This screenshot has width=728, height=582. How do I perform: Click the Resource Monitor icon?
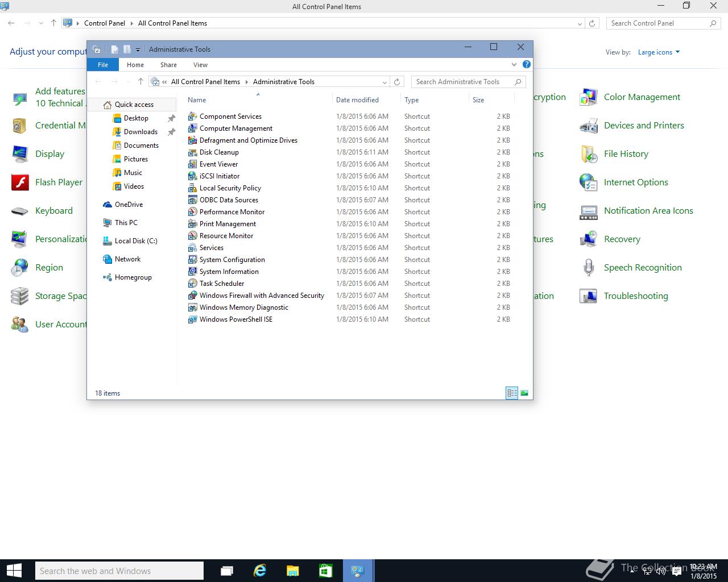(192, 235)
